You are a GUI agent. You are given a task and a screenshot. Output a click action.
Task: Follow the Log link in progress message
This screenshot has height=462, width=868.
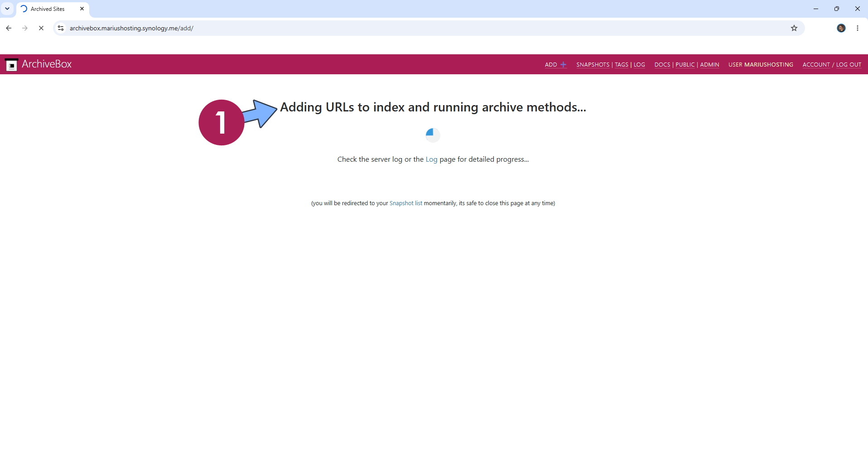[x=431, y=159]
